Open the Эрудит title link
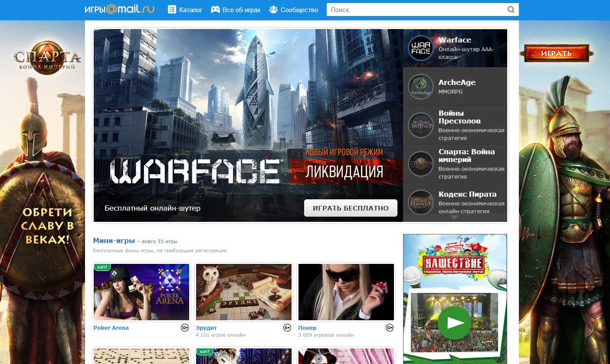Screen dimensions: 610x364 pos(206,328)
